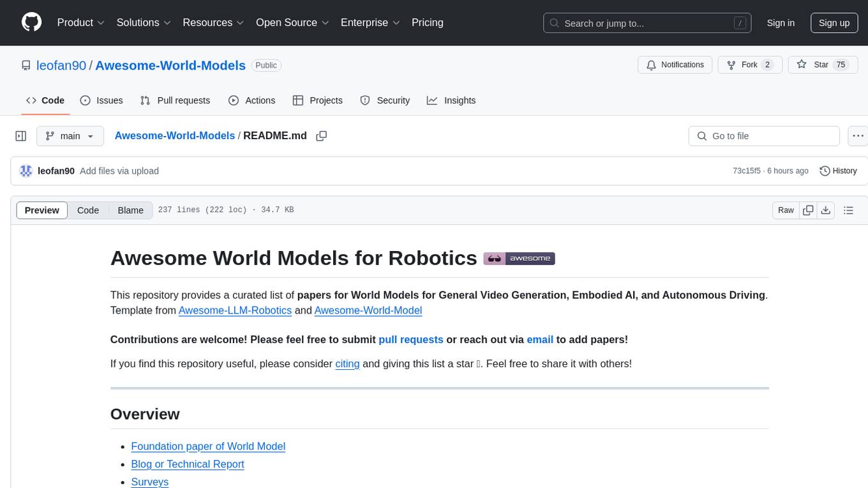
Task: Follow the citing link
Action: [x=348, y=363]
